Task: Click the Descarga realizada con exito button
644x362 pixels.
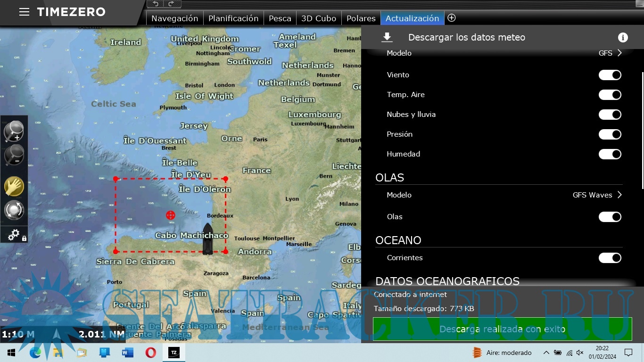Action: (x=502, y=329)
